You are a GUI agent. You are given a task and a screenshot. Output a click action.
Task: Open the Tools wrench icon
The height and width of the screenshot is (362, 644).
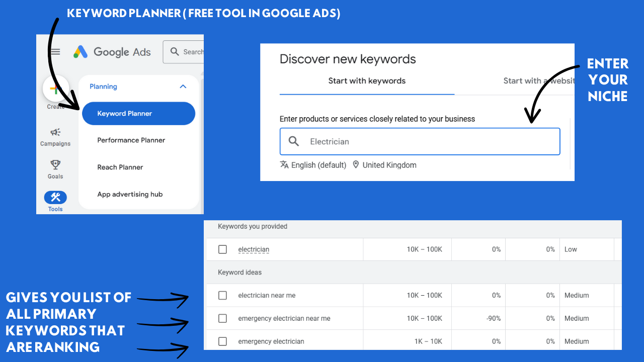click(x=55, y=197)
